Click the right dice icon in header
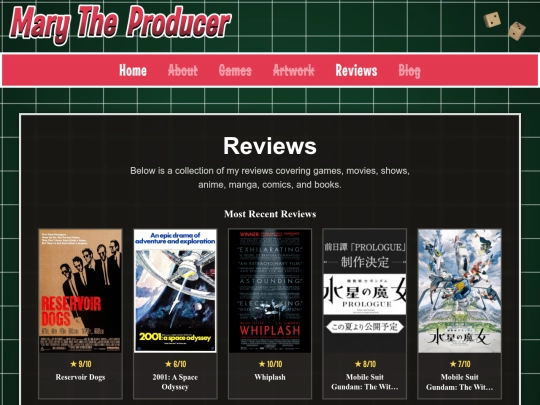The height and width of the screenshot is (405, 540). [517, 31]
